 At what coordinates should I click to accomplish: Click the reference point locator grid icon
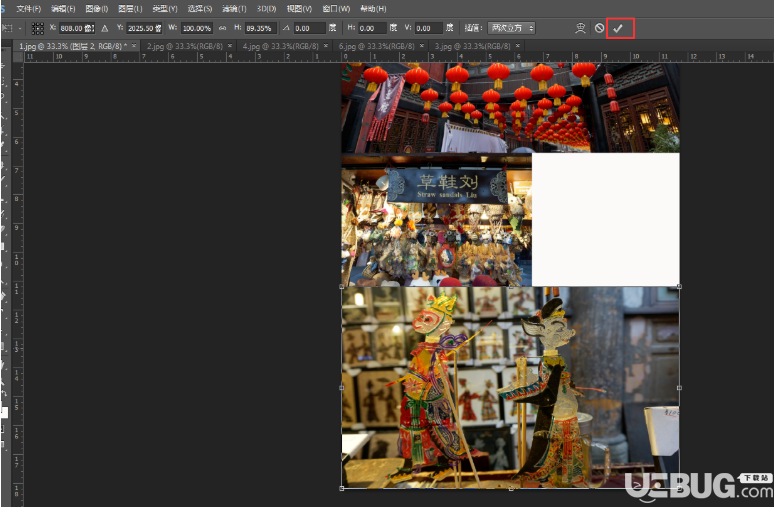coord(38,29)
